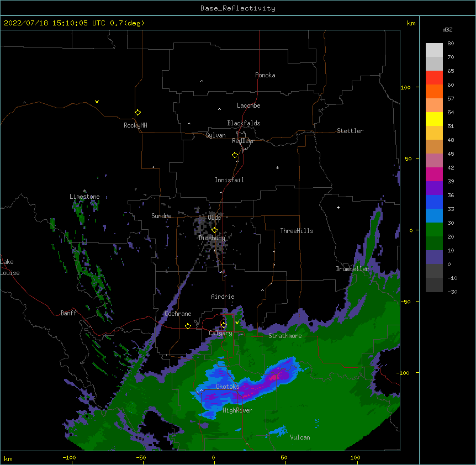This screenshot has width=476, height=465.
Task: Click the magenta storm core east of Okotoks
Action: tap(275, 377)
